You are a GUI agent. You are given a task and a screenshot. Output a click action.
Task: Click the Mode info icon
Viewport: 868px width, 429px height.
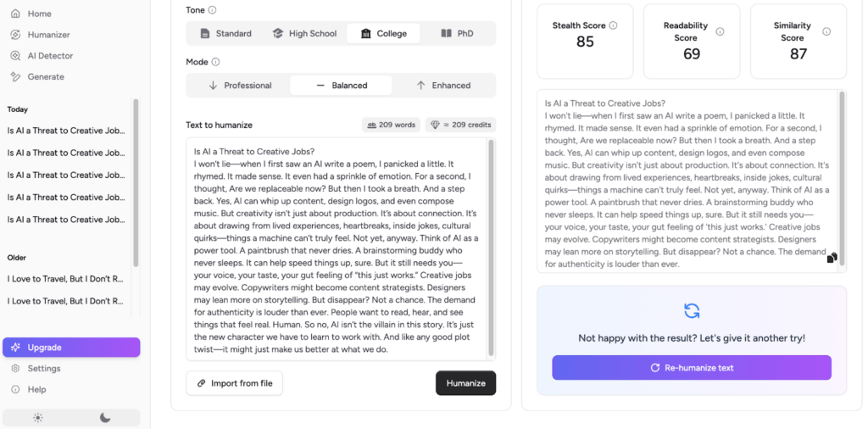tap(215, 62)
